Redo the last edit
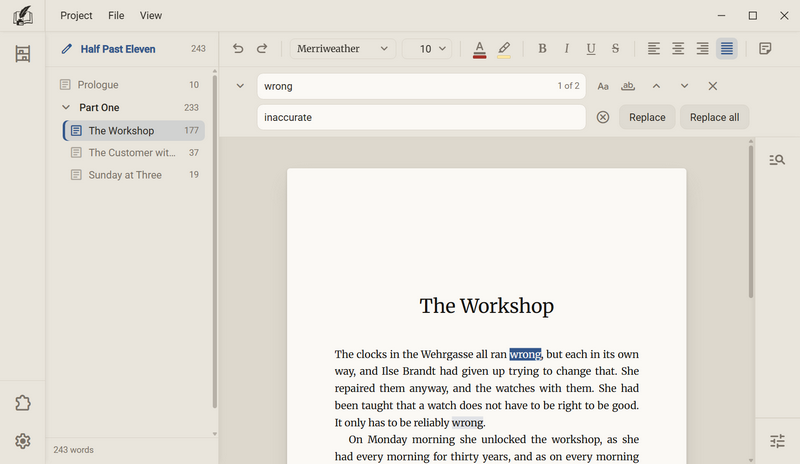Viewport: 800px width, 464px height. click(x=262, y=48)
